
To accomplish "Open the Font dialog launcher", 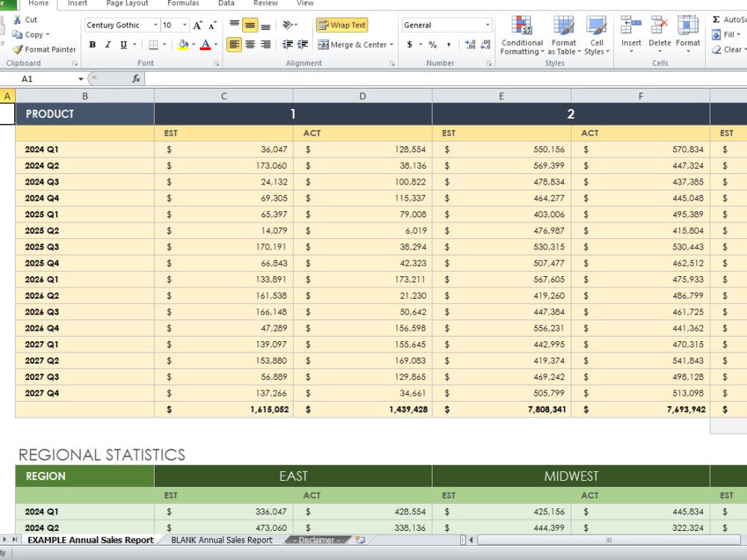I will click(217, 63).
